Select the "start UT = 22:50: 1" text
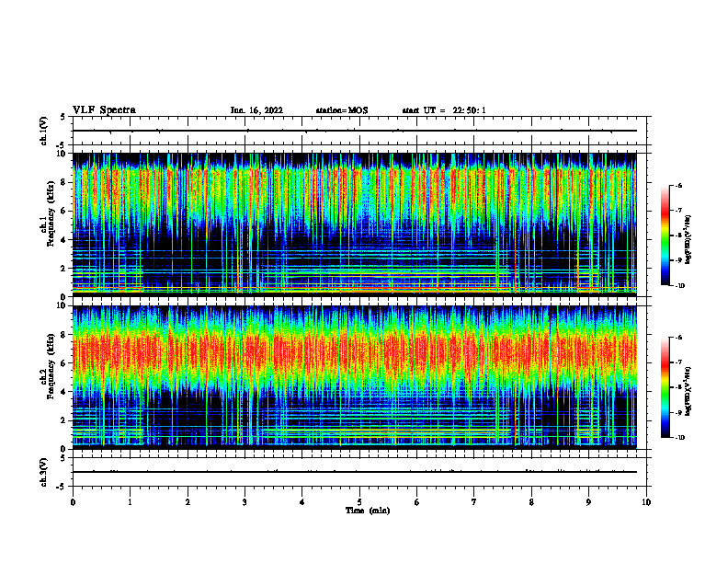The width and height of the screenshot is (728, 563). 444,110
